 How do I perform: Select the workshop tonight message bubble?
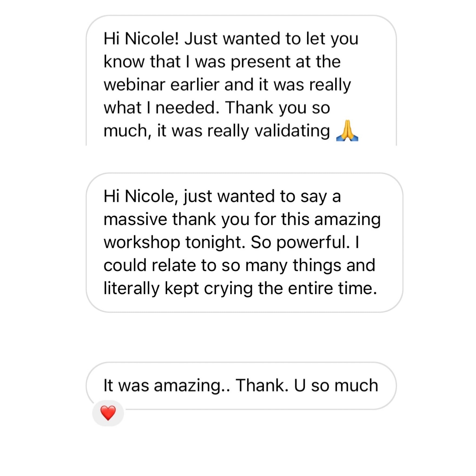(x=245, y=242)
